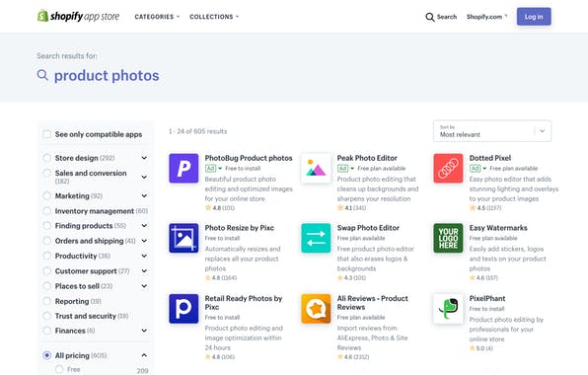Select Inventory management radio

point(47,211)
